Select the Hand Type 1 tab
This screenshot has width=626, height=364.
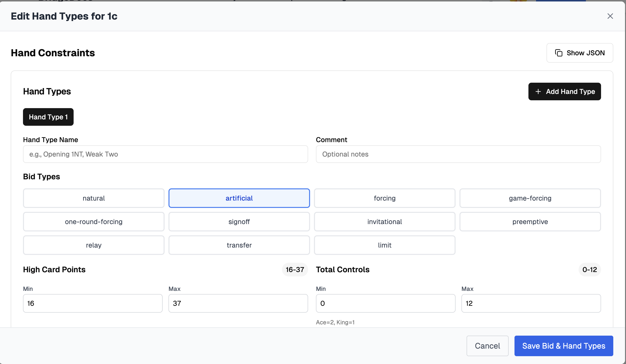click(48, 117)
